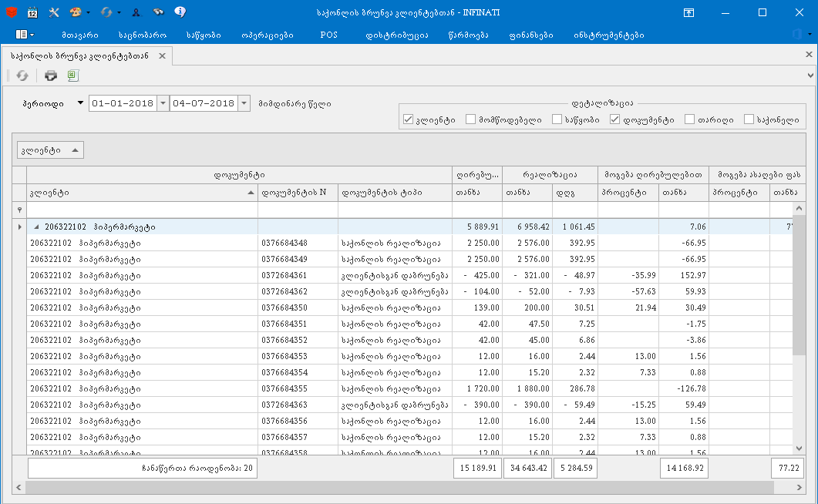Image resolution: width=818 pixels, height=504 pixels.
Task: Enable the საწყობი detail checkbox
Action: tap(557, 120)
